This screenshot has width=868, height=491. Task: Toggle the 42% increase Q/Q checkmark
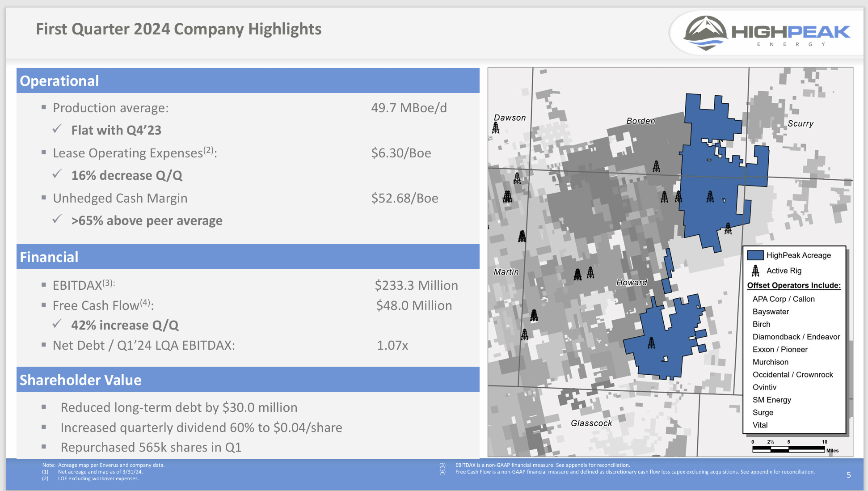57,324
